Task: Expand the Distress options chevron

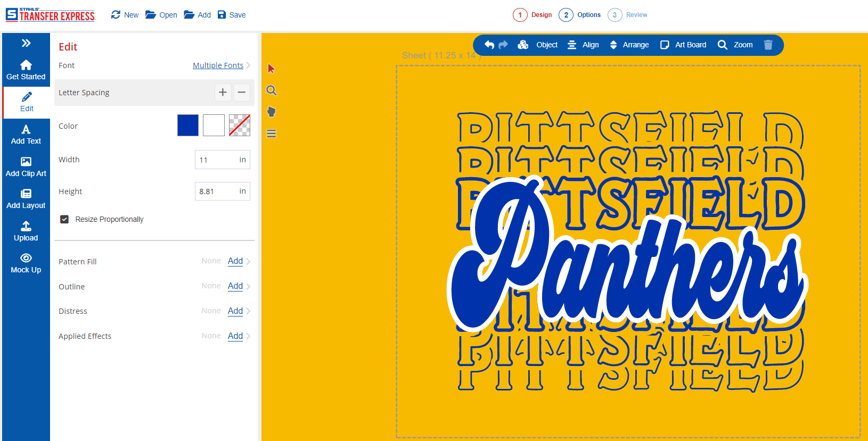Action: pos(248,311)
